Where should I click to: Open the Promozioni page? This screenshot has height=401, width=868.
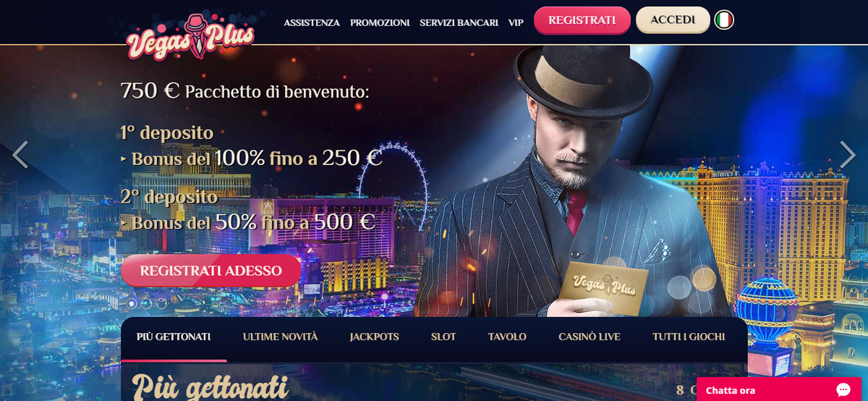(x=380, y=22)
